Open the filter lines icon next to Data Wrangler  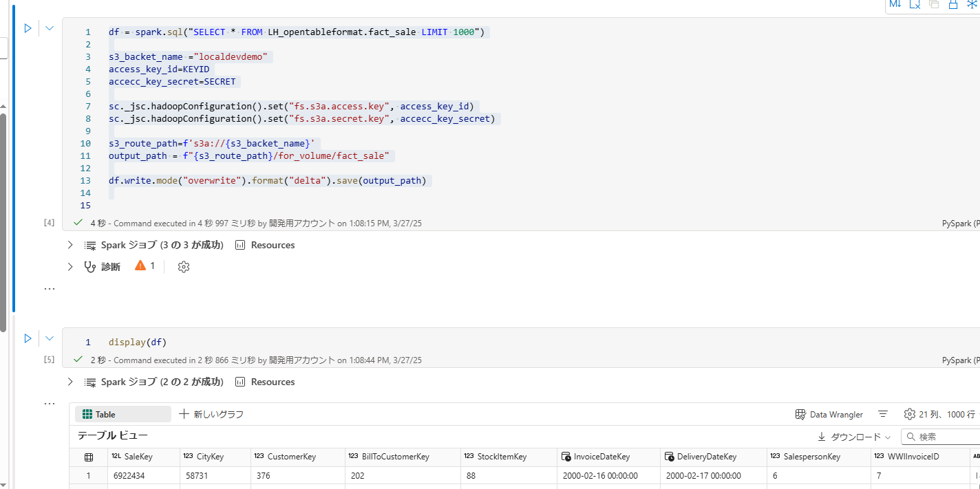[x=883, y=414]
